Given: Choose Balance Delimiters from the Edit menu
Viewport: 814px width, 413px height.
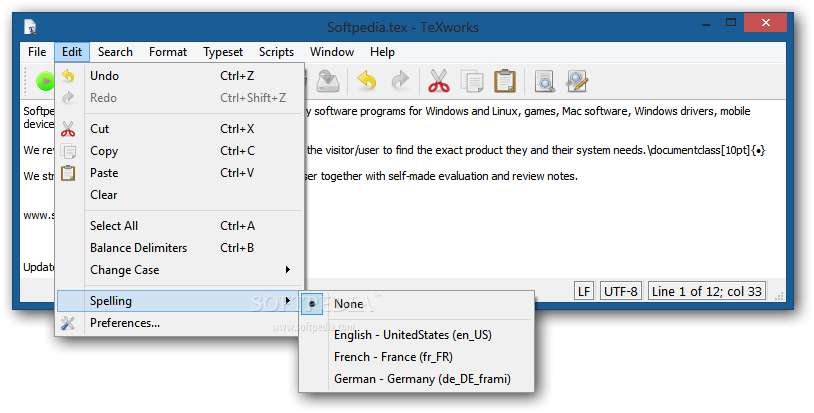Looking at the screenshot, I should [x=179, y=248].
